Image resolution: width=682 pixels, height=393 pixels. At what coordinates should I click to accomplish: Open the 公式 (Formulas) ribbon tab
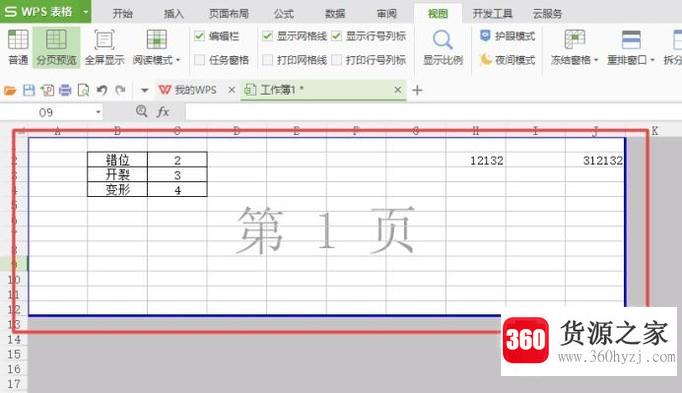pyautogui.click(x=284, y=13)
